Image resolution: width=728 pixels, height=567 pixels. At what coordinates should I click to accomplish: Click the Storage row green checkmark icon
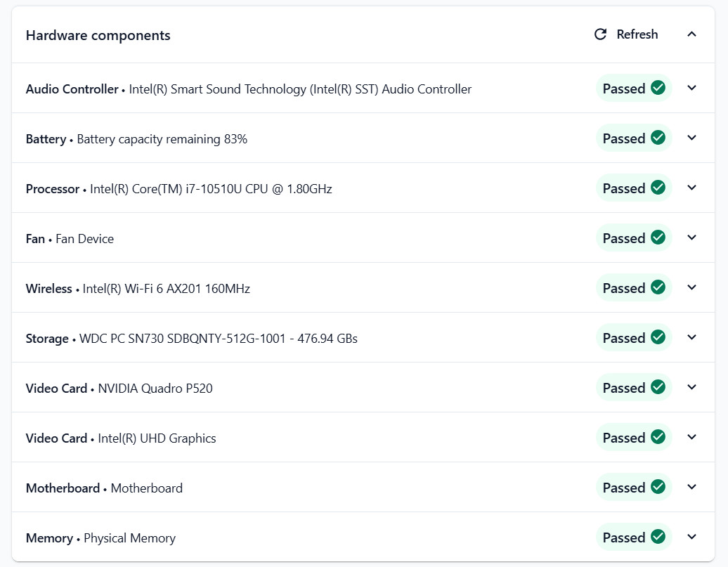coord(658,337)
